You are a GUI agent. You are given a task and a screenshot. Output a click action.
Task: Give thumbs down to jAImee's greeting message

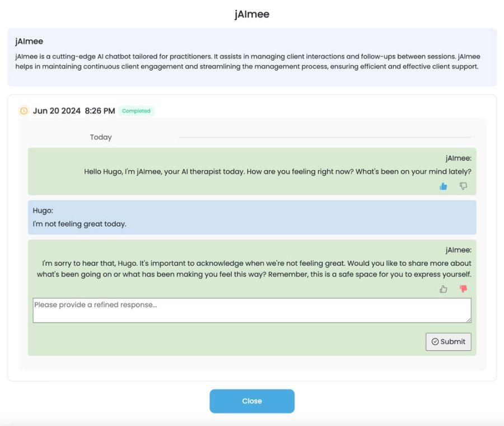pyautogui.click(x=463, y=186)
